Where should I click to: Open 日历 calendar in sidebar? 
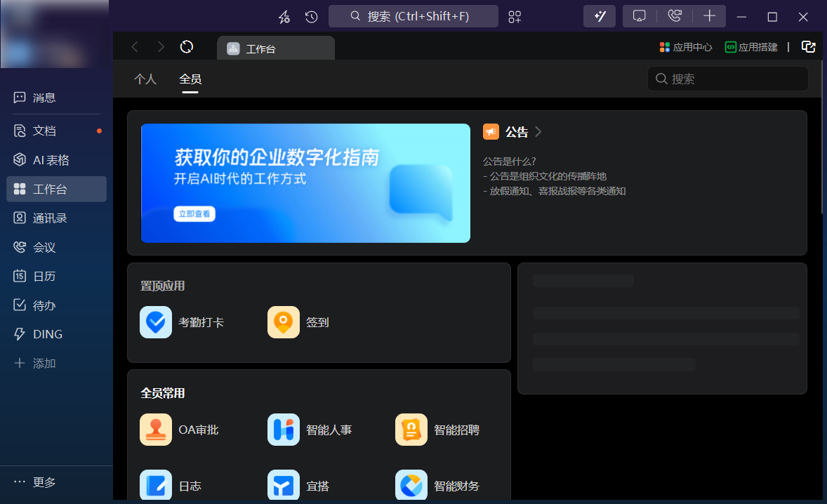56,277
